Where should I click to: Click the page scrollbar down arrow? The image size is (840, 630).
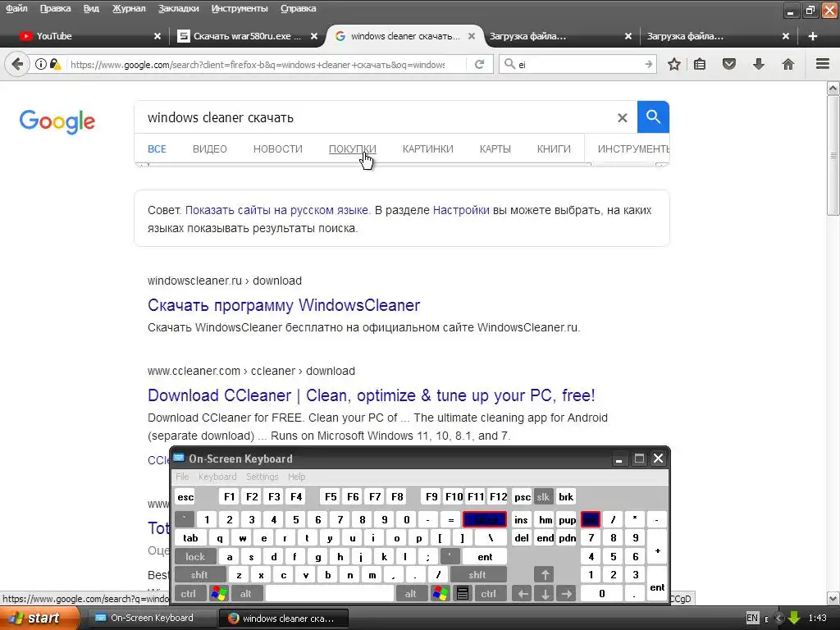(833, 598)
